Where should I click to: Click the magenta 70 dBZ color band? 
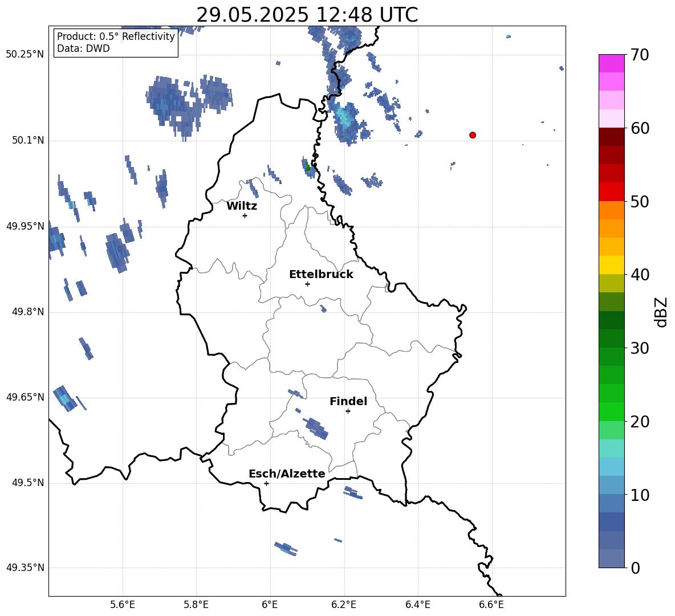[611, 63]
